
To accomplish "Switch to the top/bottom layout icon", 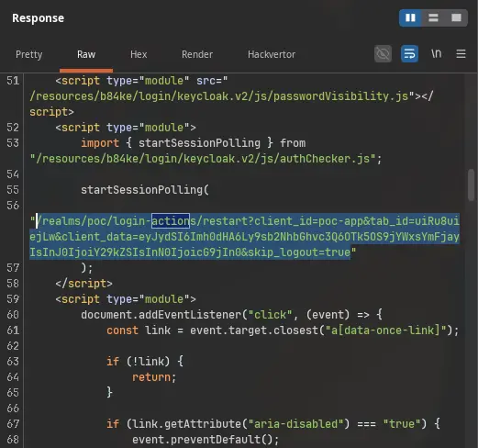I will click(433, 18).
